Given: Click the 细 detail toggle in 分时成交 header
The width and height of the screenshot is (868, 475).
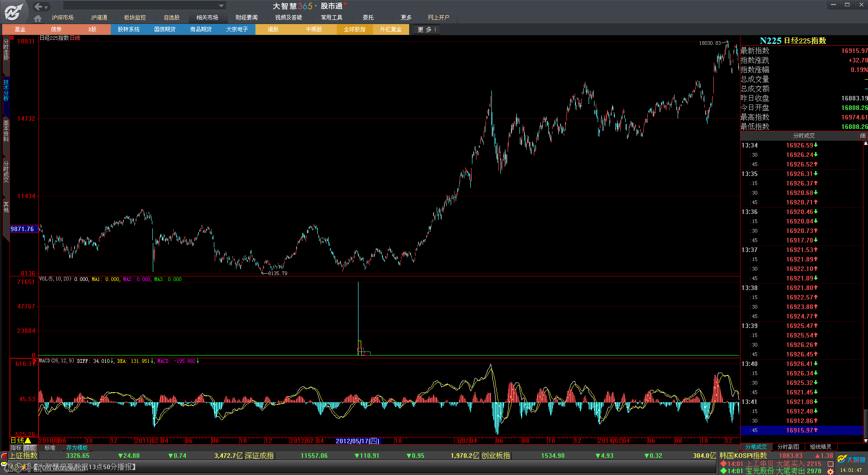Looking at the screenshot, I should coord(863,136).
